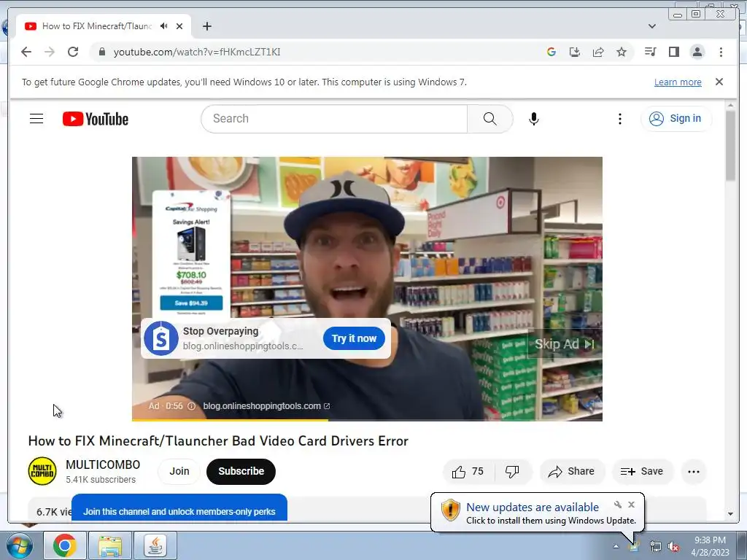Open the tab search chevron
This screenshot has height=560, width=747.
(x=651, y=26)
